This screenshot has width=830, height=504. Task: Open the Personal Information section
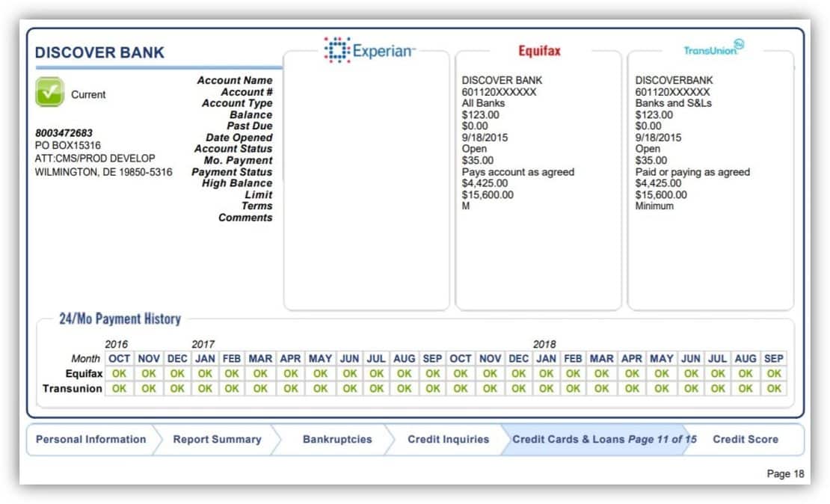90,440
